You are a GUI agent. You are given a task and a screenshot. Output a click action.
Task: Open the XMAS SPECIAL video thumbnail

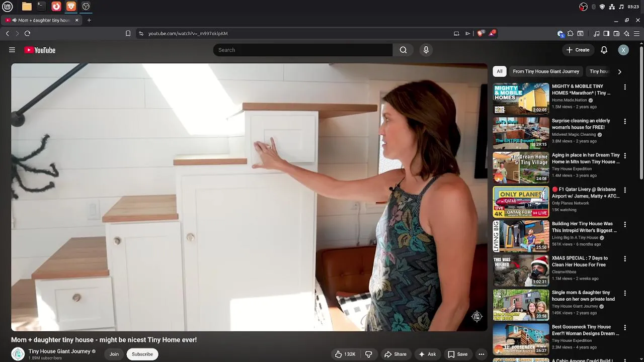[521, 270]
